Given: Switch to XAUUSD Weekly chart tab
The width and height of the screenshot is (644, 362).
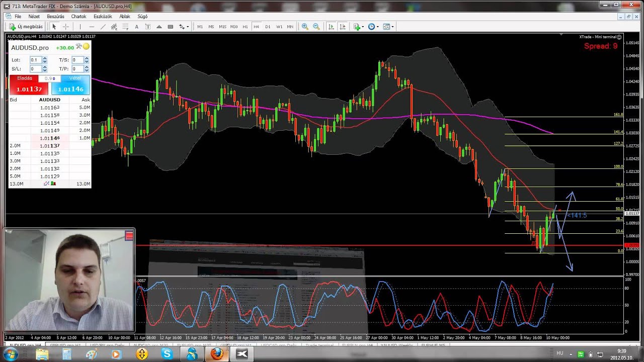Looking at the screenshot, I should [x=396, y=346].
